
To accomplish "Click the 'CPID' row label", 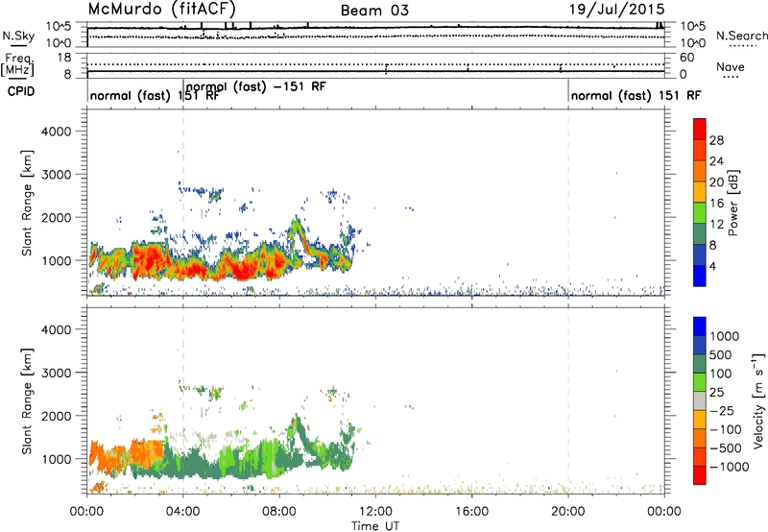I will point(21,91).
